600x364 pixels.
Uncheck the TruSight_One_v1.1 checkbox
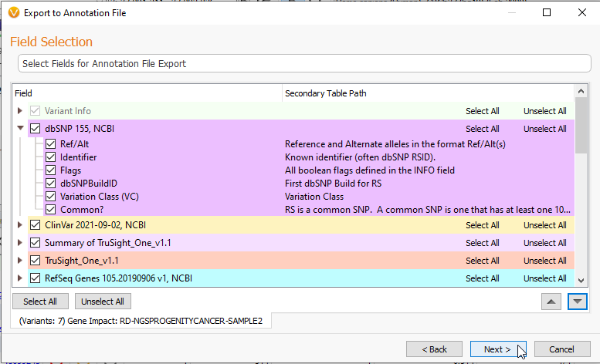coord(35,261)
